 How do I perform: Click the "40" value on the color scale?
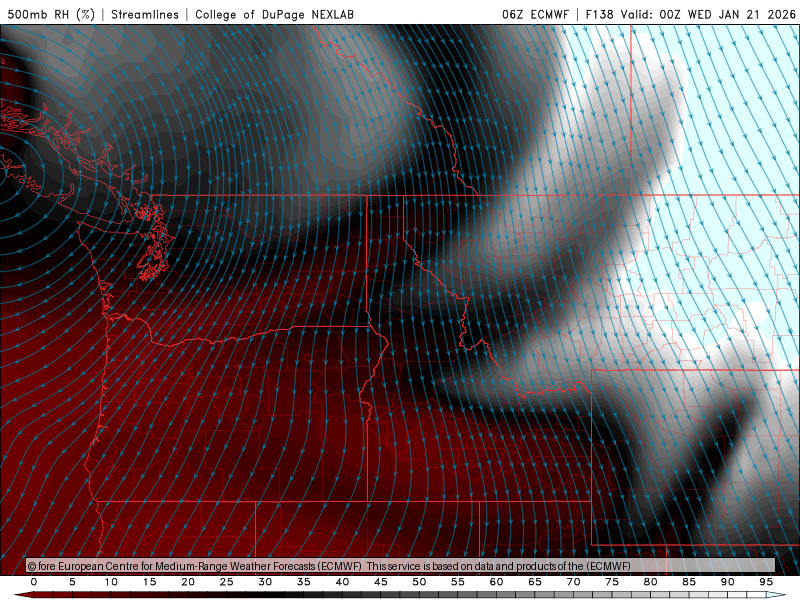[342, 582]
